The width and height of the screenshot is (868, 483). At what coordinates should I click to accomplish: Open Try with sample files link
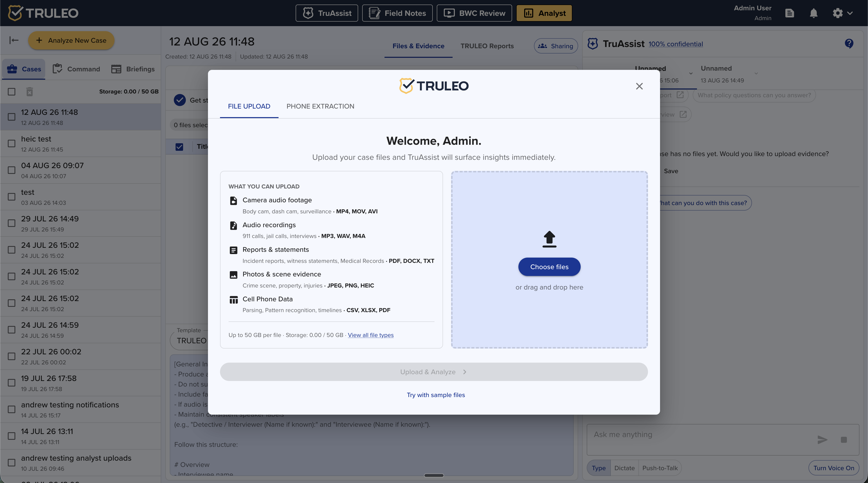pyautogui.click(x=436, y=395)
